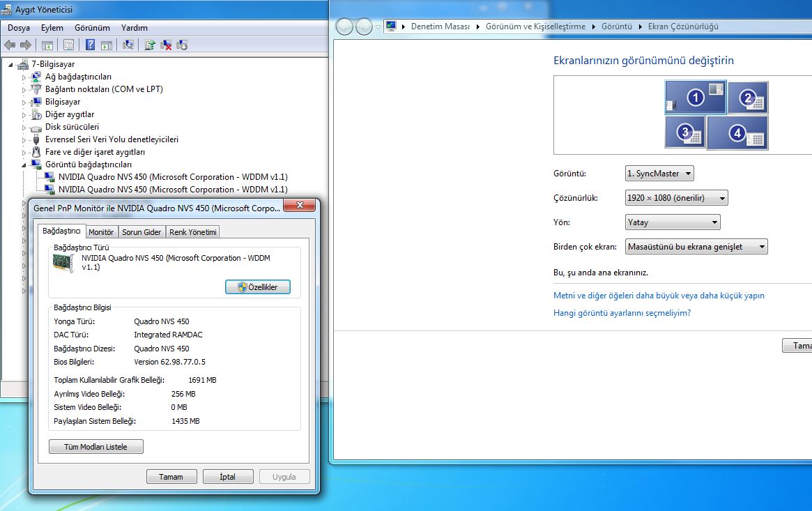Cancel the adapter dialog with İptal

coord(228,477)
